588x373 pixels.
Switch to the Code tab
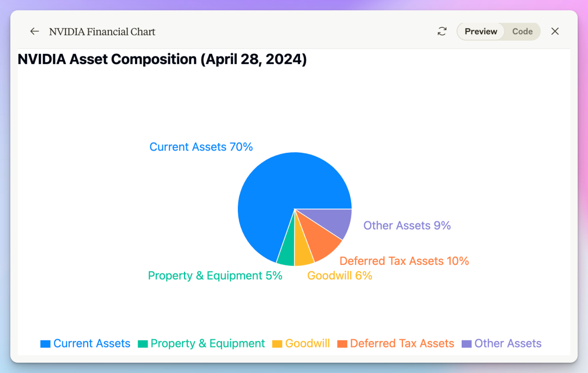(522, 32)
